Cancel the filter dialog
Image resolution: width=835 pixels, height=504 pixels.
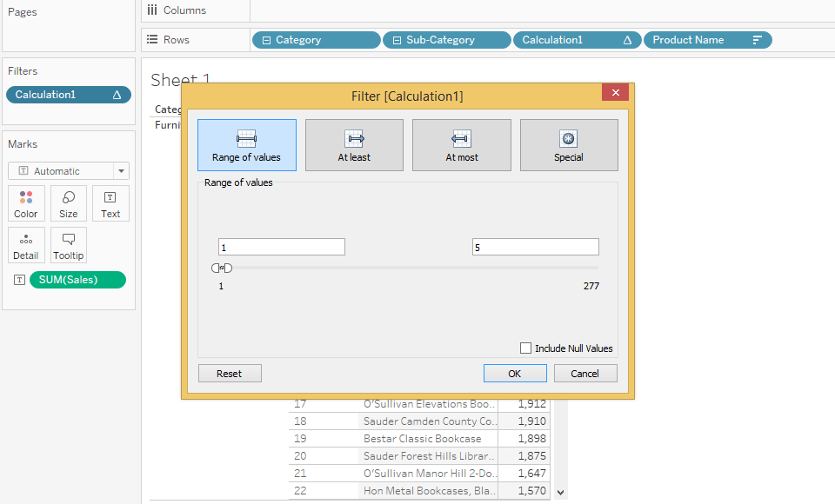584,374
